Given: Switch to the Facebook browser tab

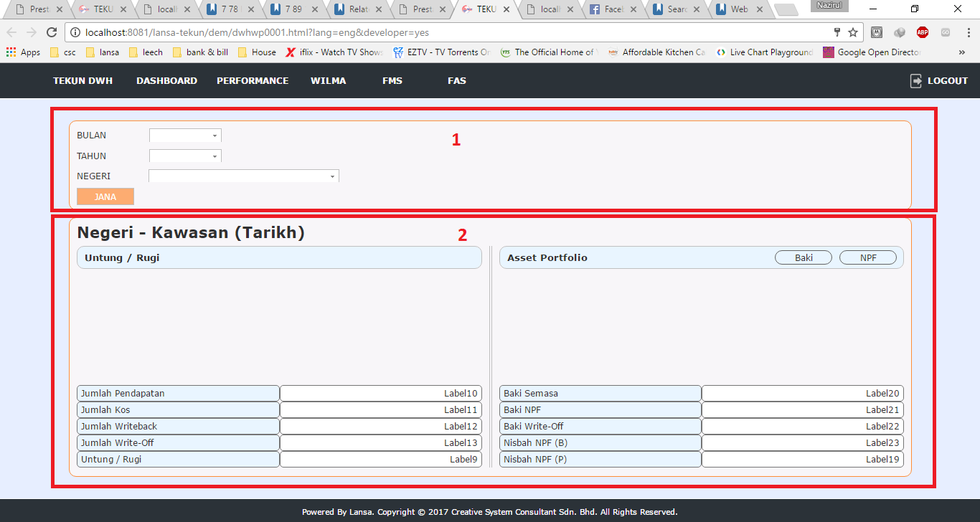Looking at the screenshot, I should [608, 10].
